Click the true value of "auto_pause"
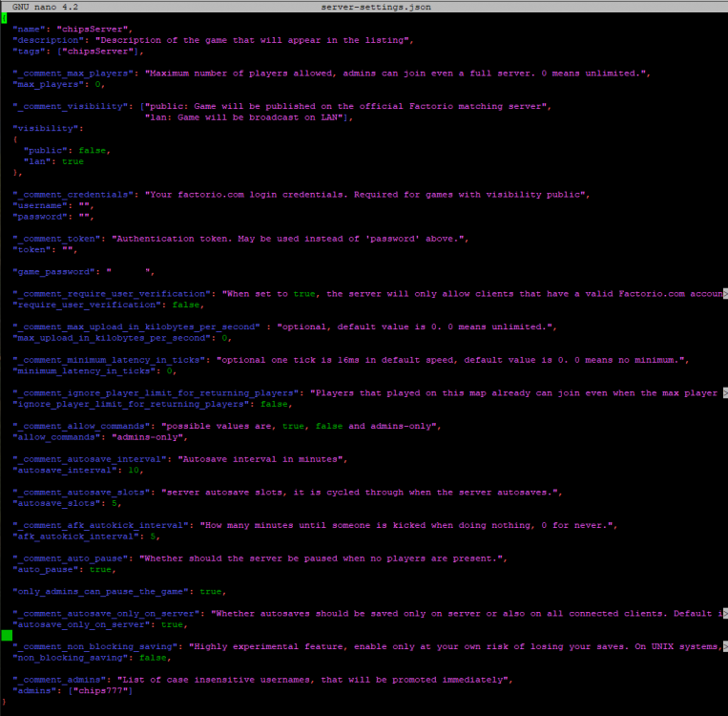Screen dimensions: 728x716 tap(100, 570)
